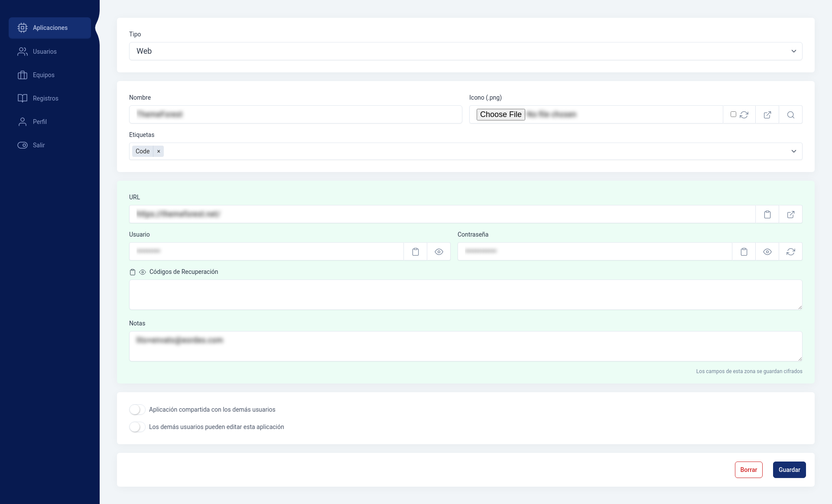This screenshot has width=832, height=504.
Task: Open the icon external link button
Action: (767, 115)
